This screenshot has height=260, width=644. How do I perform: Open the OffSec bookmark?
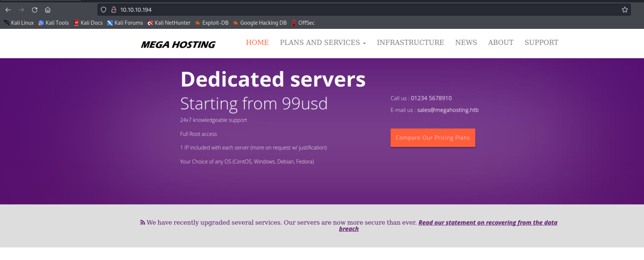pos(303,23)
